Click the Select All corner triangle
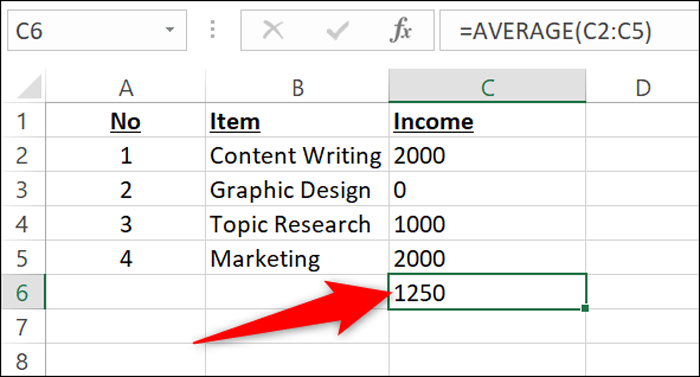 point(29,87)
